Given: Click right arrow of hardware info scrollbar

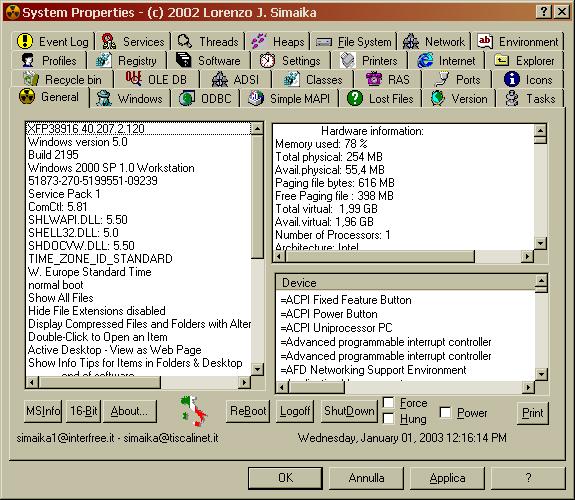Looking at the screenshot, I should (527, 256).
